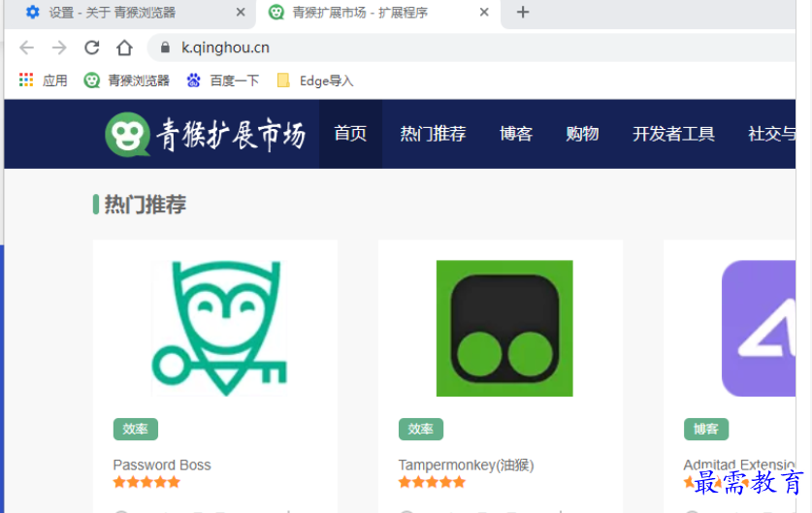Screen dimensions: 812x513
Task: Close the 青猴扩展市场 tab
Action: coord(484,13)
